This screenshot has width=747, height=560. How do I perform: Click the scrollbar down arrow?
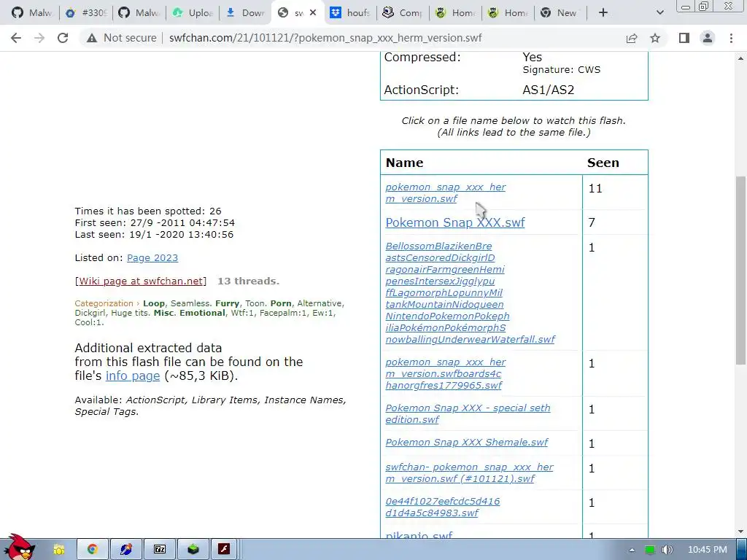(x=740, y=532)
